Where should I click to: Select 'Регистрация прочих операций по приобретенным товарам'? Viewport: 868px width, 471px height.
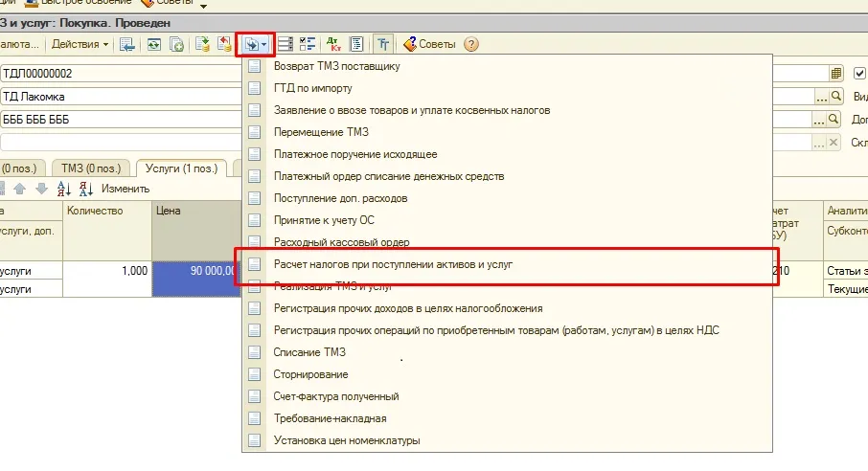[507, 330]
